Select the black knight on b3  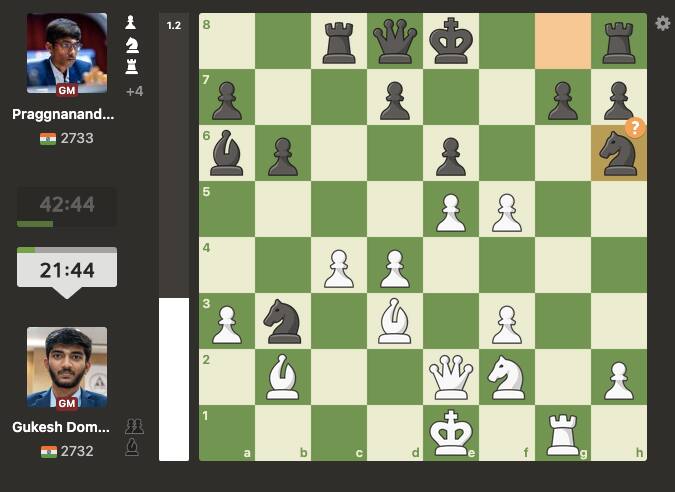[283, 321]
